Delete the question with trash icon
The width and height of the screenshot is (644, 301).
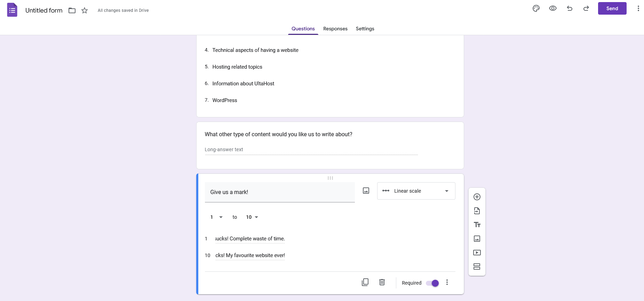[382, 282]
